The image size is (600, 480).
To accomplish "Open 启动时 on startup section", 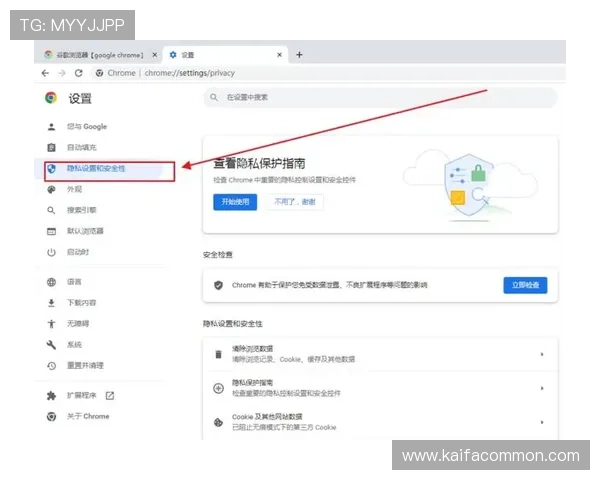I will 78,252.
